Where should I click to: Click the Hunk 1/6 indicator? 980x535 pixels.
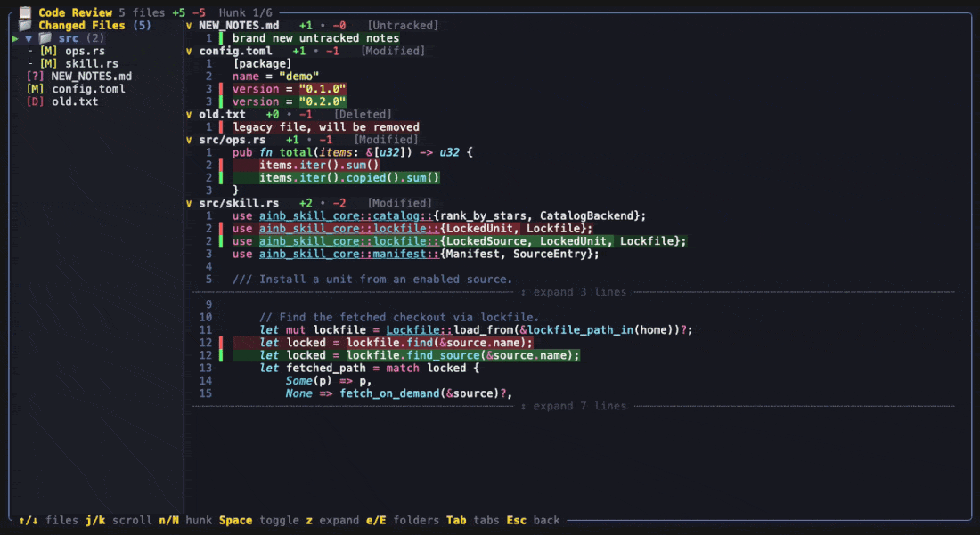[x=246, y=12]
